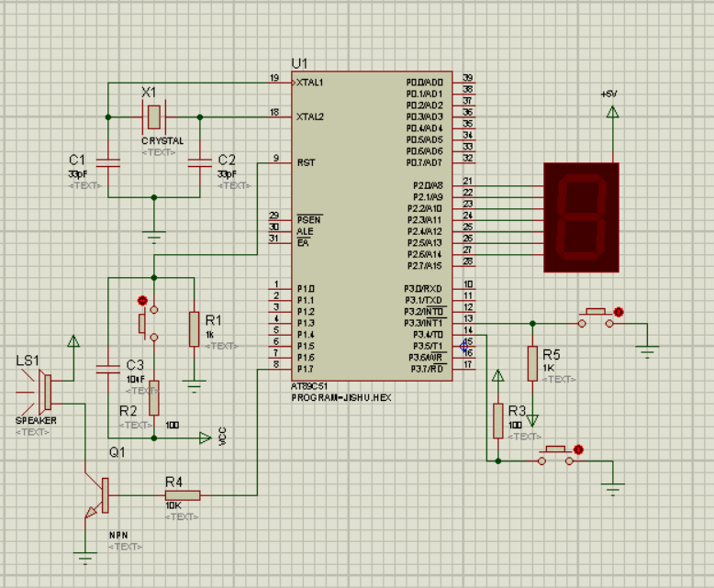The image size is (714, 588).
Task: Click the CRYSTAL label under X1
Action: [x=162, y=141]
